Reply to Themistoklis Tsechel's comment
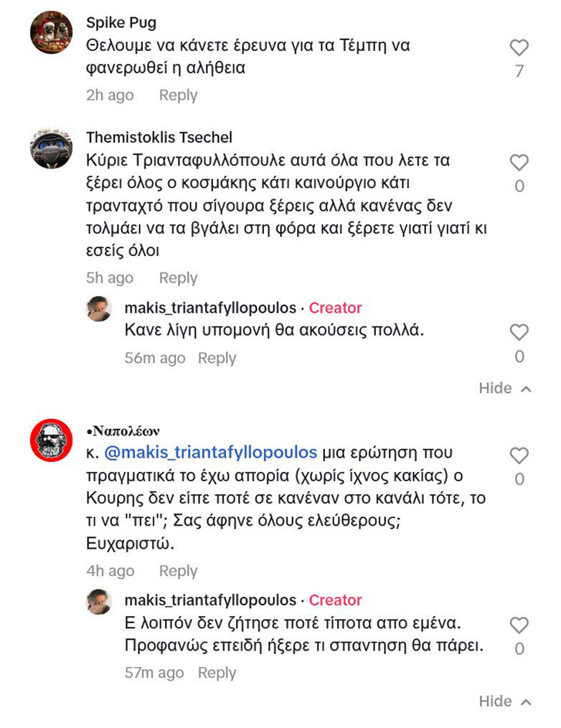The image size is (561, 728). point(178,278)
